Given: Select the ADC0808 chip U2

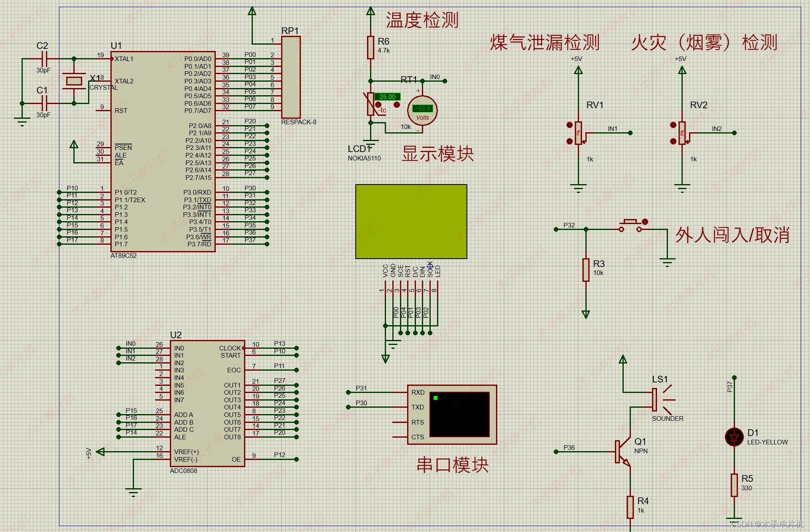Looking at the screenshot, I should pos(207,403).
